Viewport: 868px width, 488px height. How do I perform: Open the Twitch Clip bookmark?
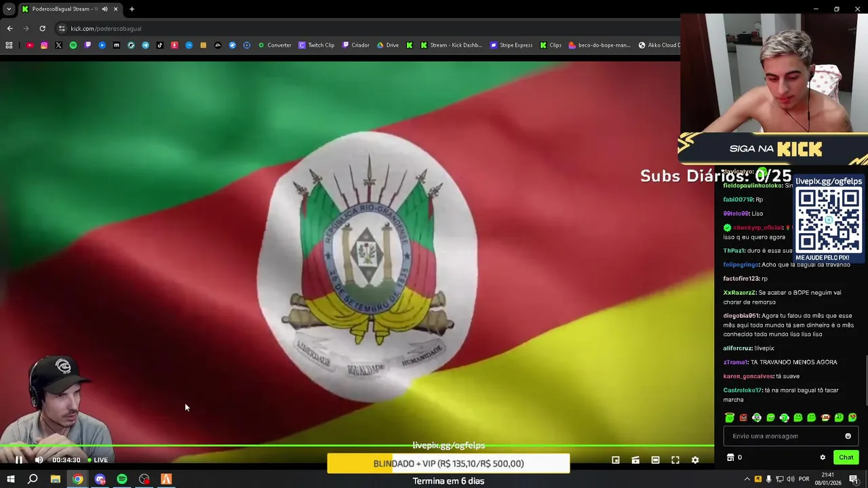tap(317, 45)
